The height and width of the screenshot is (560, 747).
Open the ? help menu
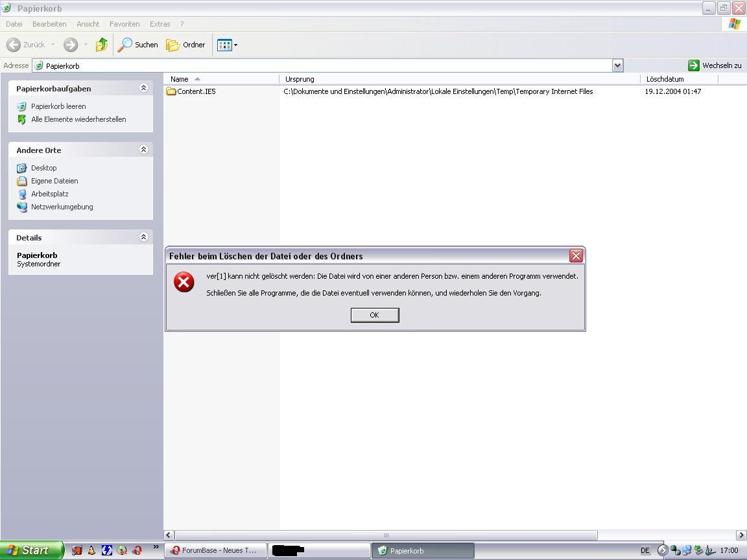tap(182, 24)
